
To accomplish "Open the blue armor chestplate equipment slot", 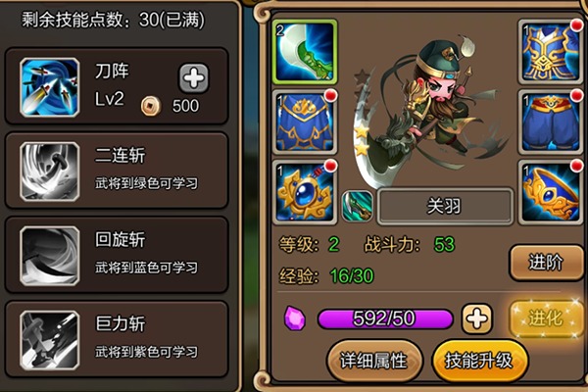I will coord(551,52).
